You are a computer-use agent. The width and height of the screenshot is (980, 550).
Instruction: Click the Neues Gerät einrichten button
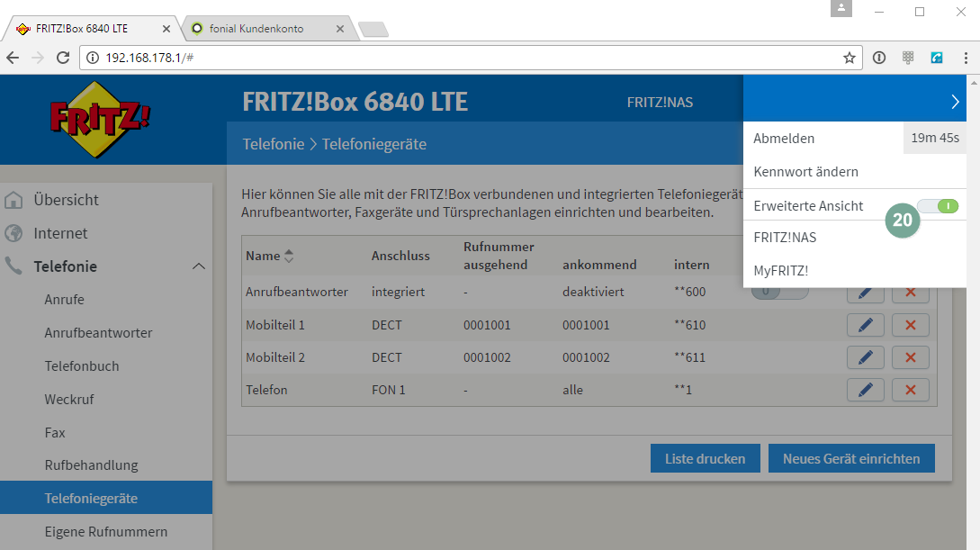coord(850,458)
